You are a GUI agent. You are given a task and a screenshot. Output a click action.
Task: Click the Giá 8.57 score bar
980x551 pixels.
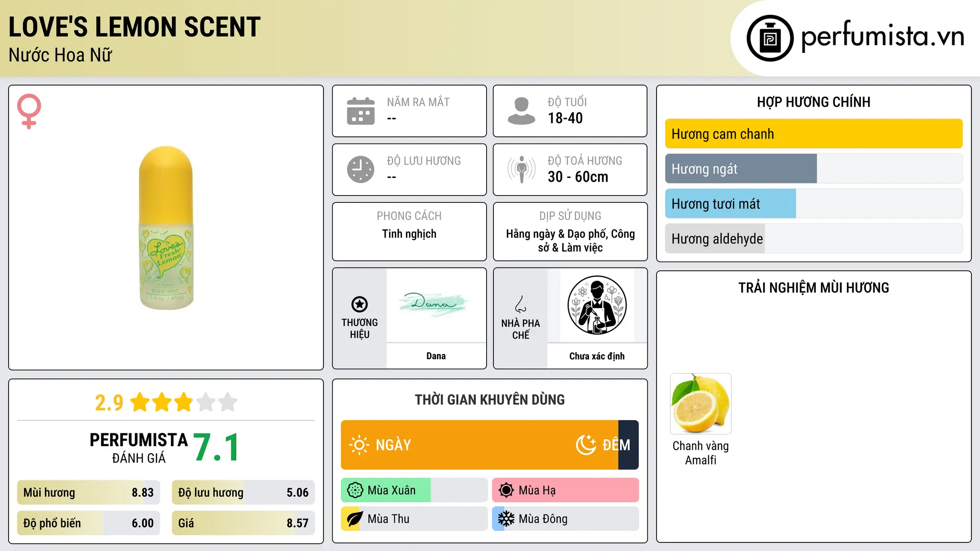[244, 523]
